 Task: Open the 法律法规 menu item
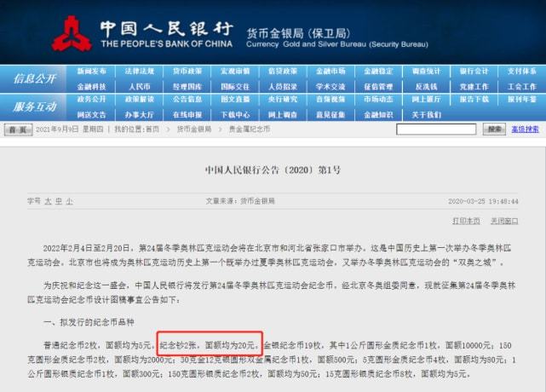pyautogui.click(x=140, y=72)
